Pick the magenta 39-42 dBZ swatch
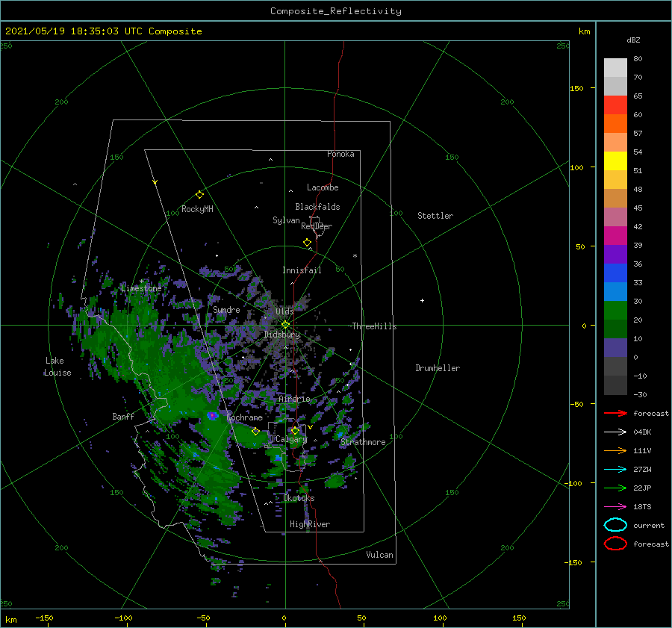Viewport: 672px width, 628px height. click(x=615, y=236)
